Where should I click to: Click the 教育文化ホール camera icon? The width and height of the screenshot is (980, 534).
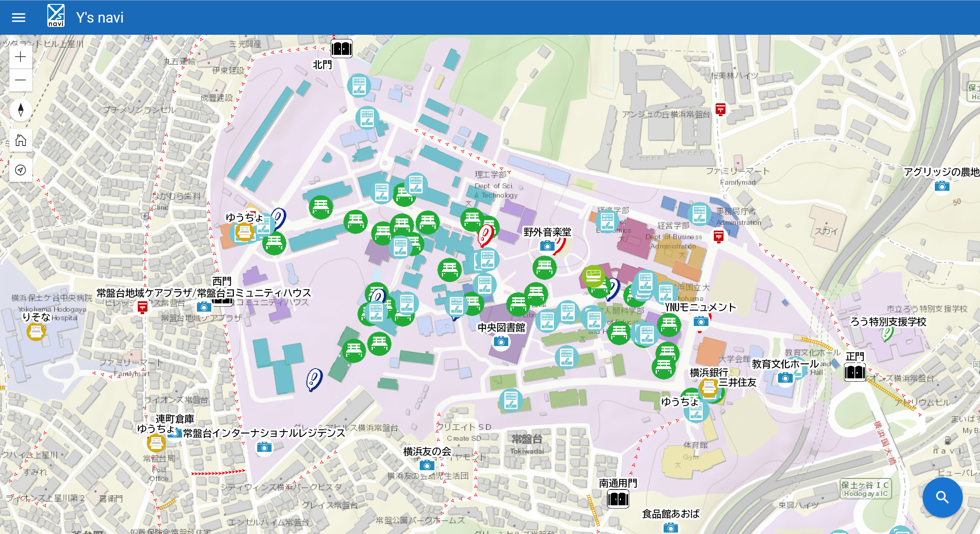click(x=785, y=378)
